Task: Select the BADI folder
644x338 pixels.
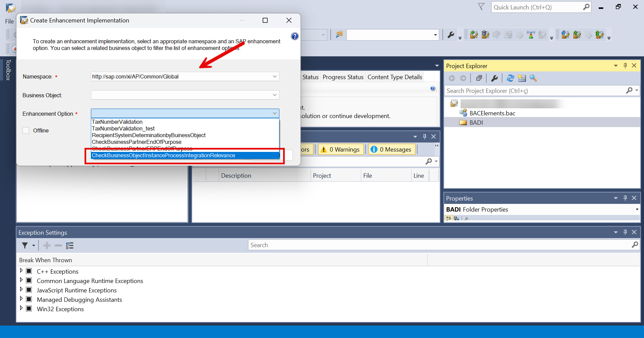Action: (x=476, y=122)
